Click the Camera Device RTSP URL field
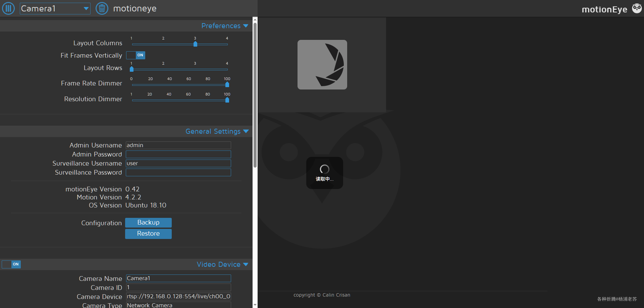This screenshot has width=644, height=308. point(178,296)
